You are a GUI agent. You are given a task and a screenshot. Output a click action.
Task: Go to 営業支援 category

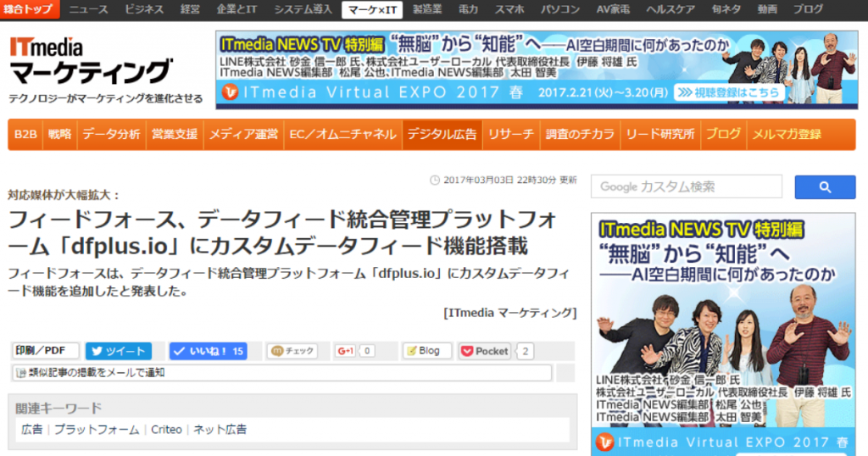175,135
